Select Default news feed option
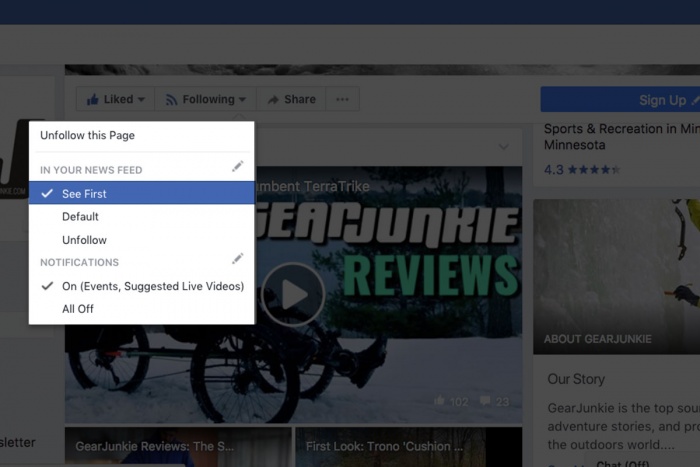The height and width of the screenshot is (467, 700). [142, 217]
